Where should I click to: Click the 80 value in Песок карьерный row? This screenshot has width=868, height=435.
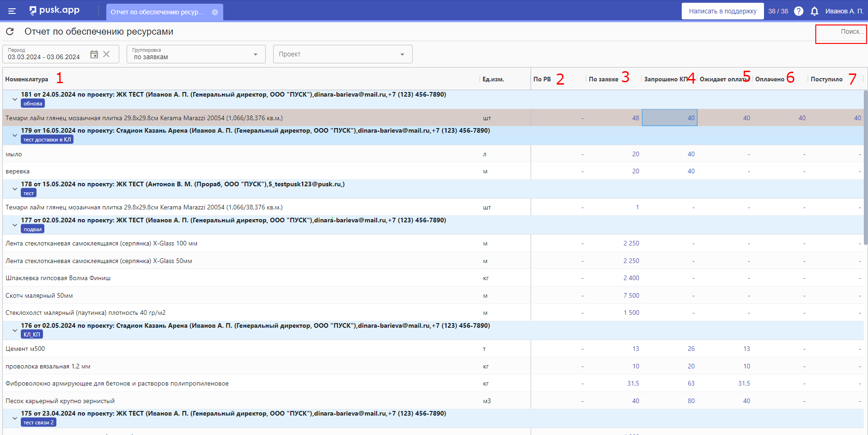[691, 401]
